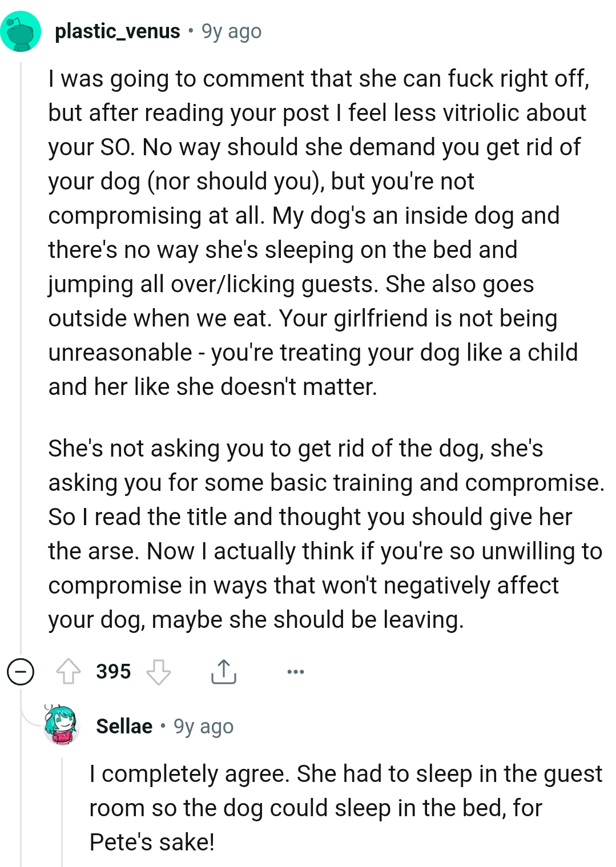The width and height of the screenshot is (616, 867).
Task: Click the minus circle to hide the thread
Action: click(21, 671)
